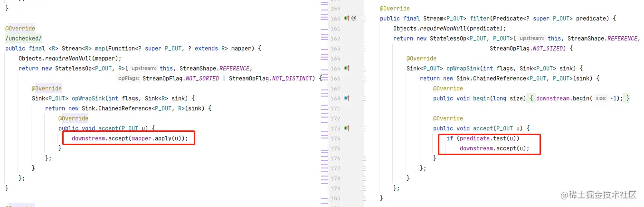644x207 pixels.
Task: Click StreamOpFlag.NOT_SIZED constant
Action: (526, 49)
